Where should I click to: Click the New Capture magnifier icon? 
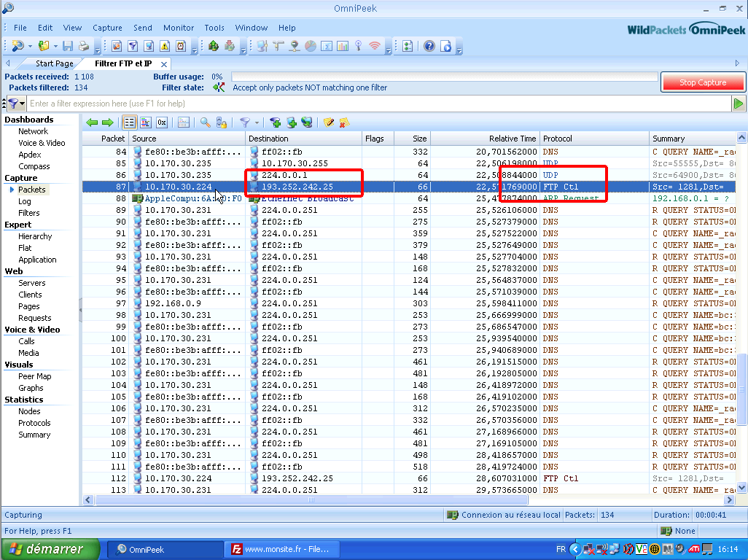tap(17, 46)
